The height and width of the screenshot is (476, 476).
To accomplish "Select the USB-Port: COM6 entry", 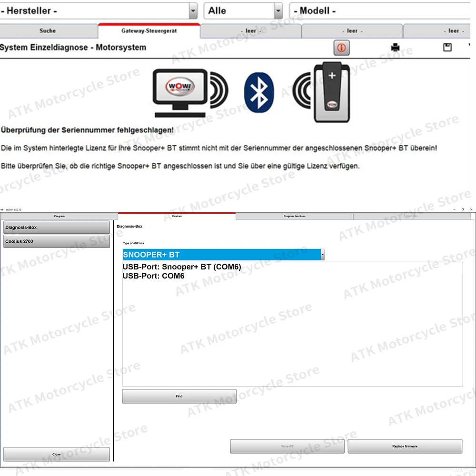I will (153, 276).
